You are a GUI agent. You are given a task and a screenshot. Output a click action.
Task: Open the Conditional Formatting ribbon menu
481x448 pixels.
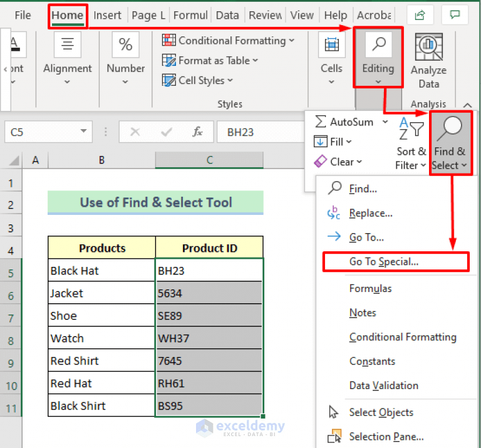[228, 41]
